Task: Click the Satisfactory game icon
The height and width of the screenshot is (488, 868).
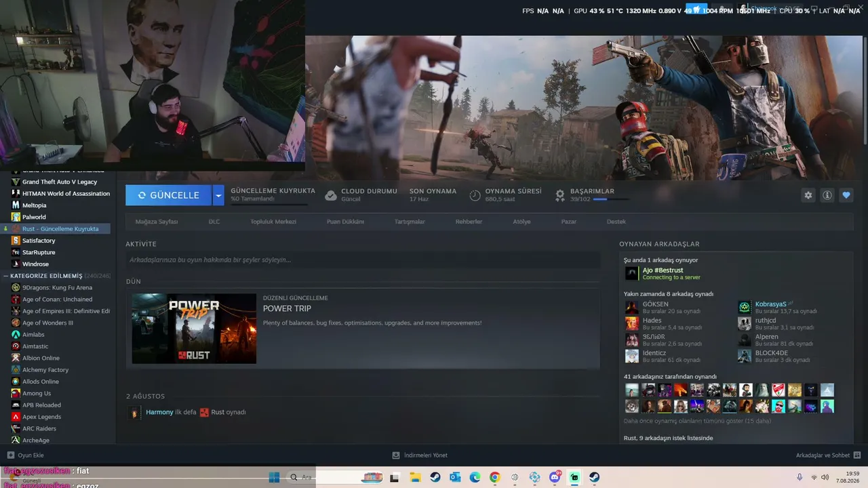Action: tap(16, 241)
